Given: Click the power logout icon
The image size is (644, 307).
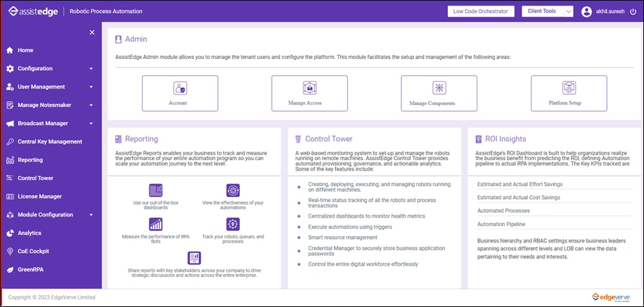Looking at the screenshot, I should point(633,12).
